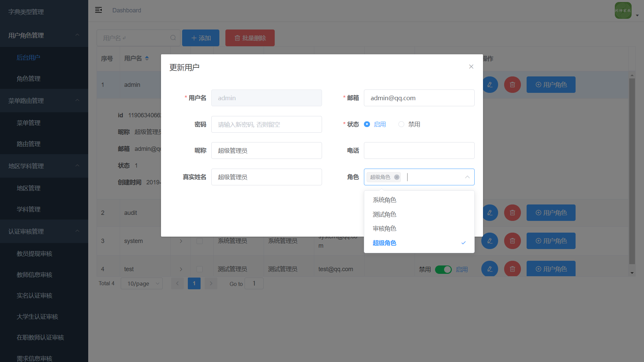Open the 10/page page size dropdown

tap(142, 284)
